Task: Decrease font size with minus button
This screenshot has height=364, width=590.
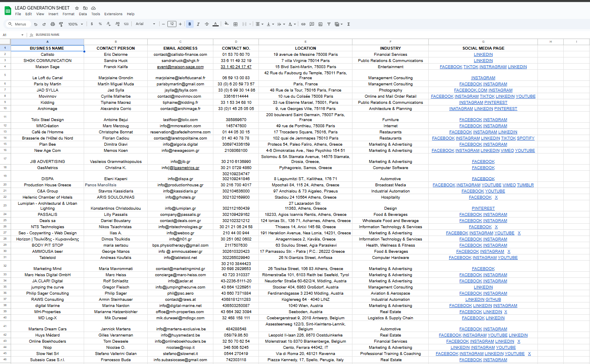Action: (163, 24)
